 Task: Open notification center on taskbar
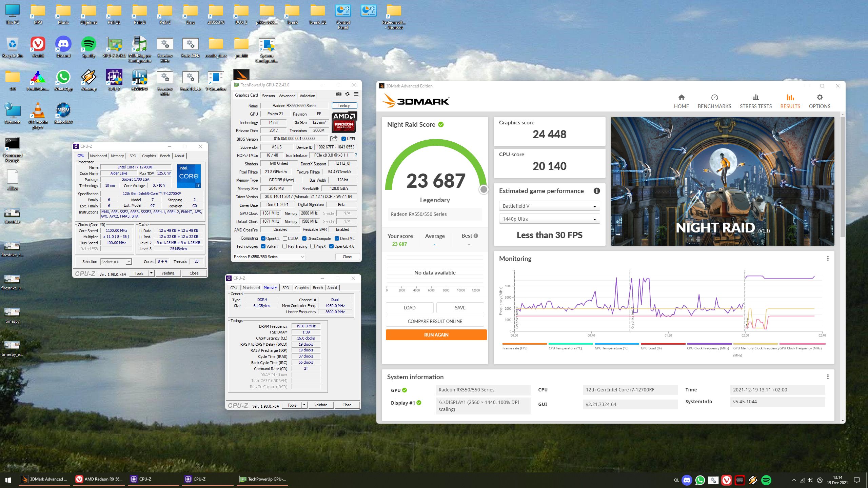[857, 480]
